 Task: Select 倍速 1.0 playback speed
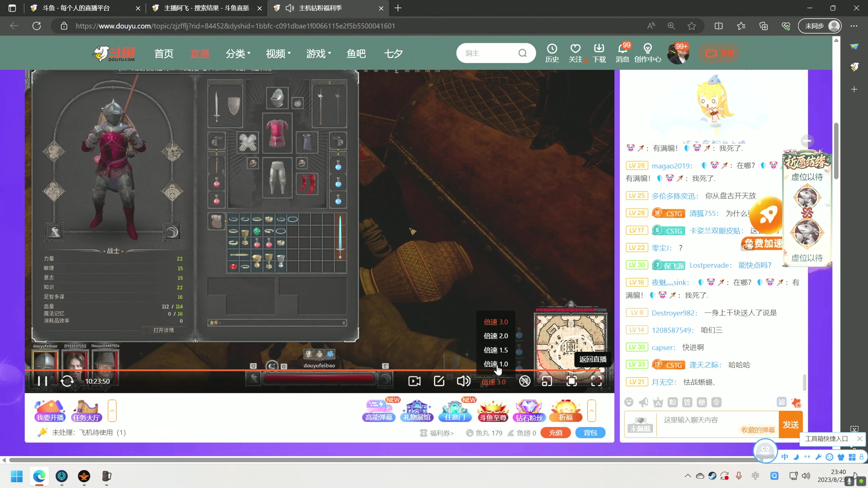pyautogui.click(x=496, y=364)
